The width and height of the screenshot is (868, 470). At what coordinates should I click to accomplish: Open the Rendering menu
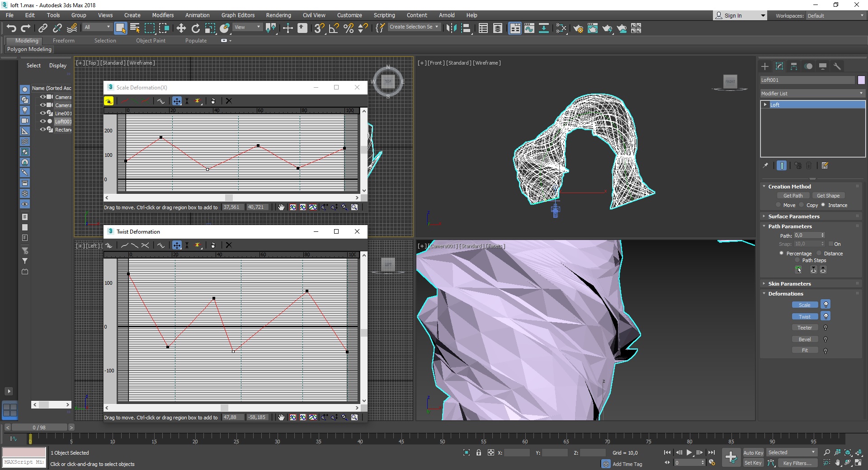278,15
